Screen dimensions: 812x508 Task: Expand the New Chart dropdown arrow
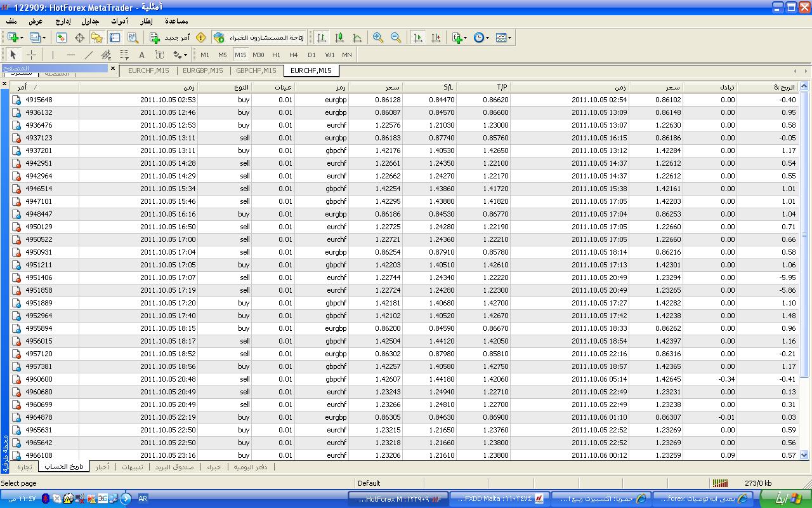tap(22, 38)
